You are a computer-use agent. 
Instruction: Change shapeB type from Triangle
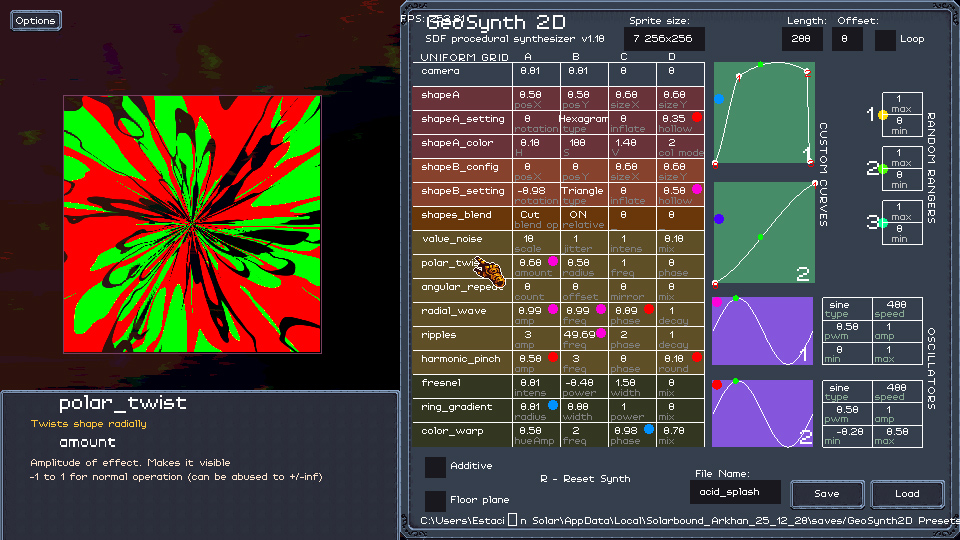[x=584, y=195]
